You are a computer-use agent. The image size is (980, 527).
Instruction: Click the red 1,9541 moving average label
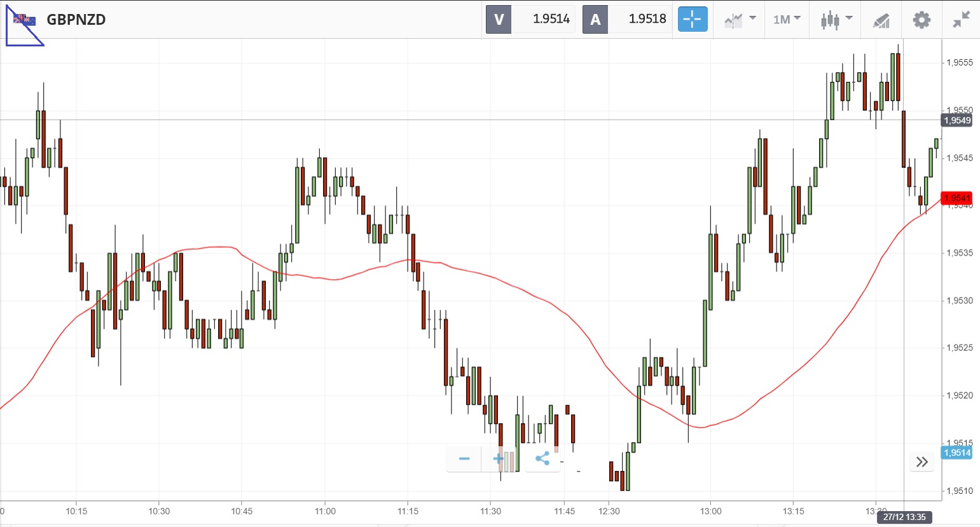tap(956, 198)
